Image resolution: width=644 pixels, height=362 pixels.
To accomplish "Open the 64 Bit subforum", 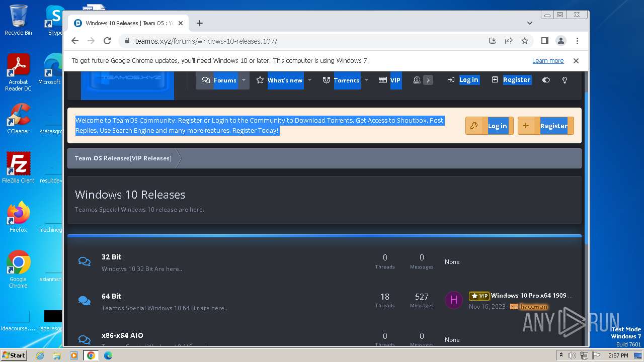I will (x=112, y=296).
